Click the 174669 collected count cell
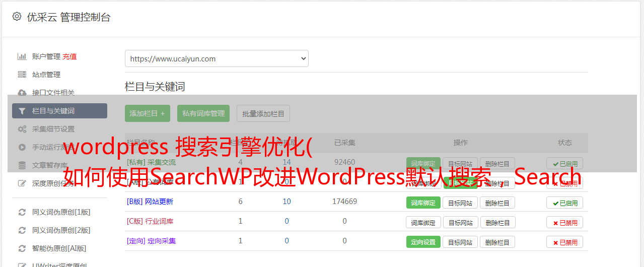 (344, 202)
